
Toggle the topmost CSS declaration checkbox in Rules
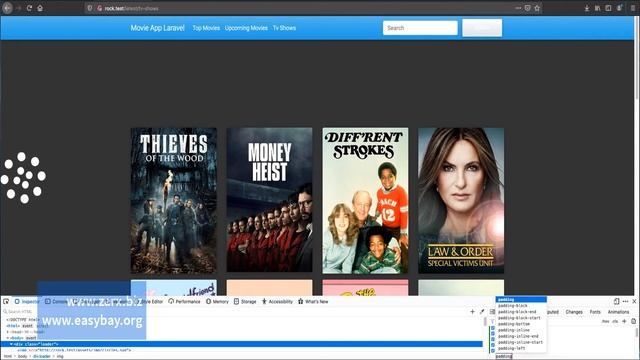[493, 328]
